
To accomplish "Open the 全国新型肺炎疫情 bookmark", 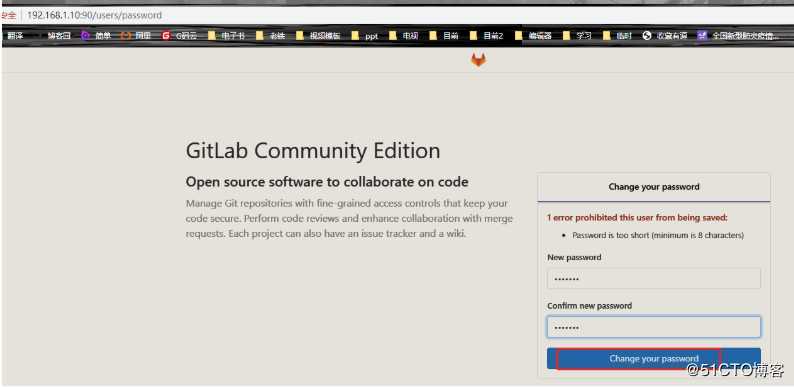I will coord(738,36).
